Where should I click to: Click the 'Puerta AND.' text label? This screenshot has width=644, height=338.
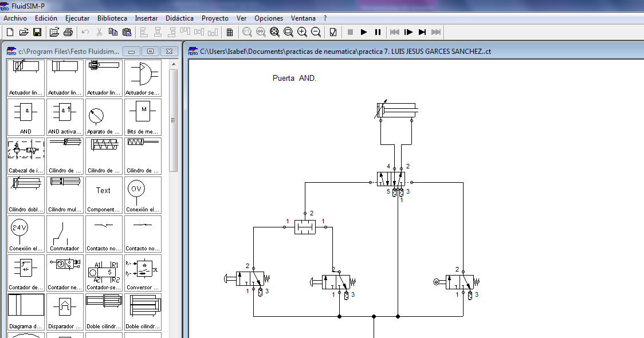294,78
